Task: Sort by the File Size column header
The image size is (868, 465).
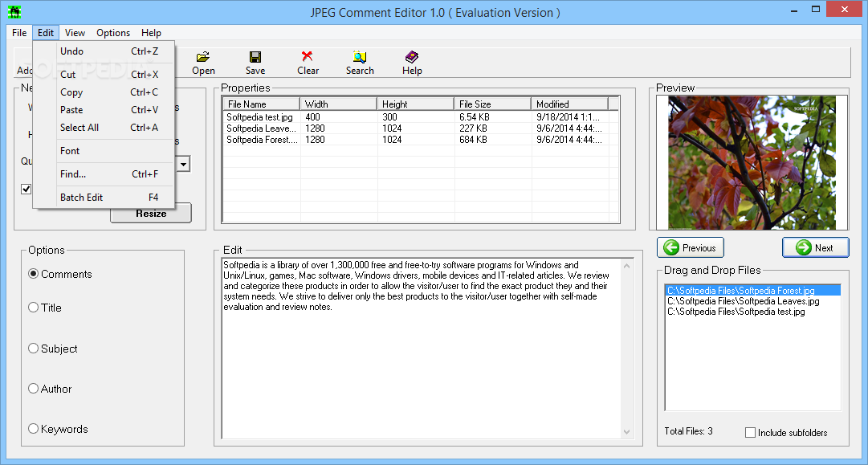Action: tap(493, 104)
